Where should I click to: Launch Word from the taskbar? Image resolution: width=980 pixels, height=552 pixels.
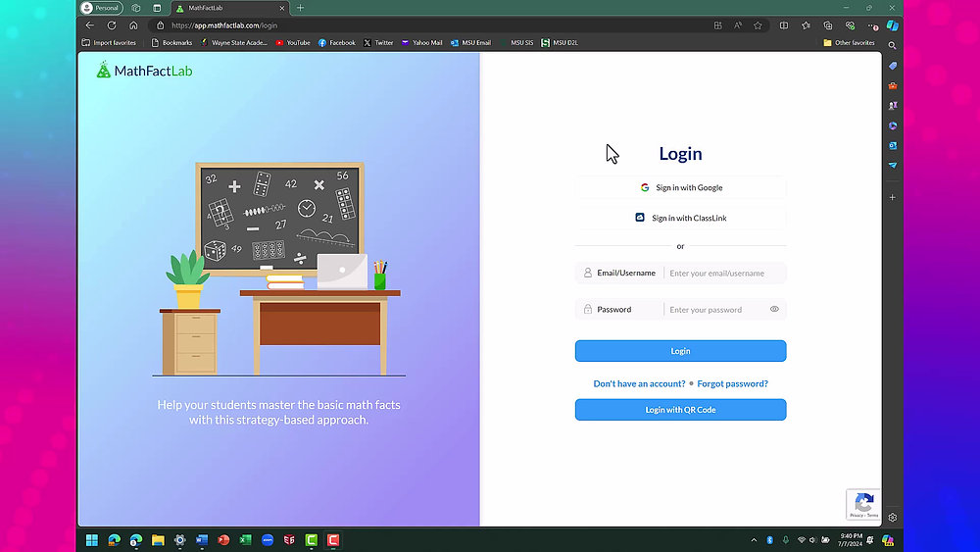[201, 540]
